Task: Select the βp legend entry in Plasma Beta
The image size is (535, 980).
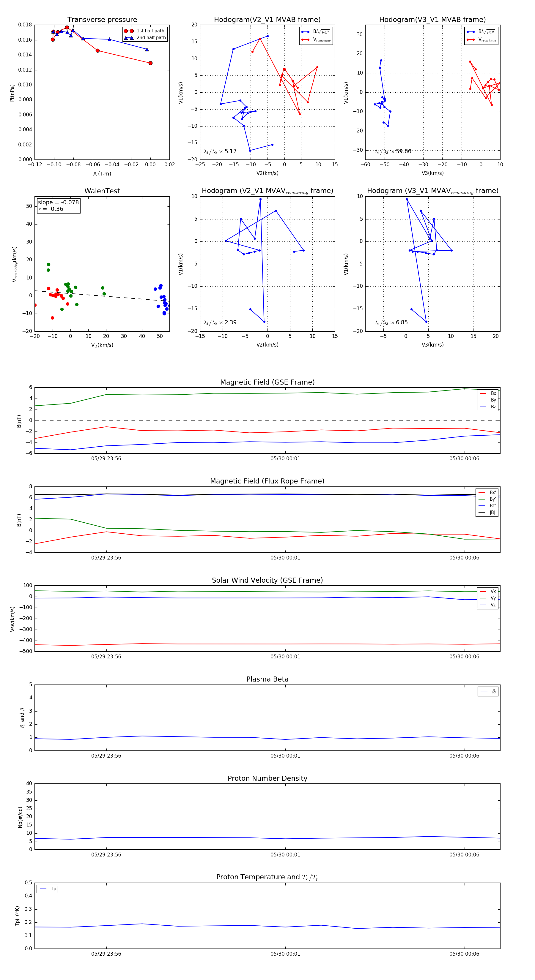Action: point(488,691)
